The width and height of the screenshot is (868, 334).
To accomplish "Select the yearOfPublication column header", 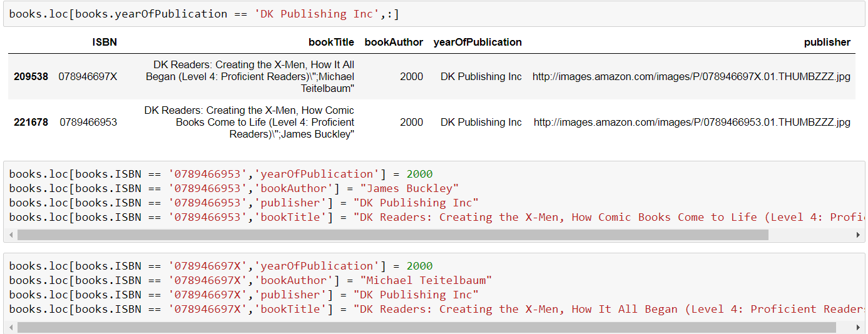I will click(x=477, y=43).
